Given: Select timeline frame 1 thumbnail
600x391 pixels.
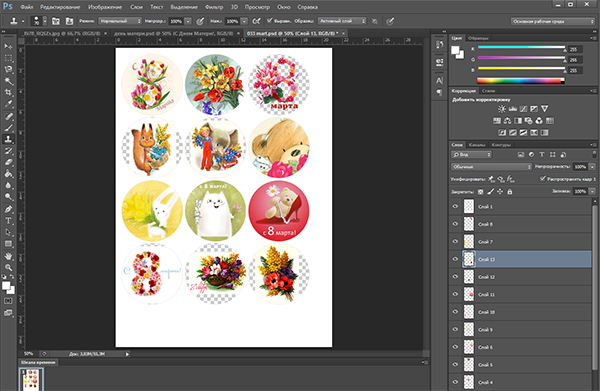Looking at the screenshot, I should point(31,379).
